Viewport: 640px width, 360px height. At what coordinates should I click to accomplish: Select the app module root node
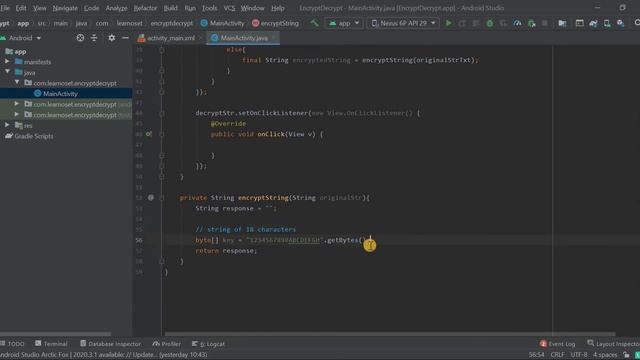click(16, 51)
